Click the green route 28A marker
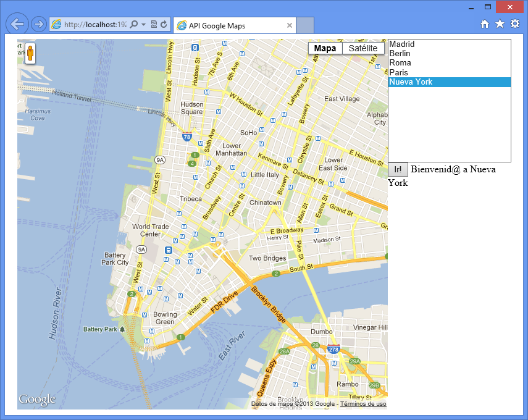This screenshot has width=528, height=420. 285,351
